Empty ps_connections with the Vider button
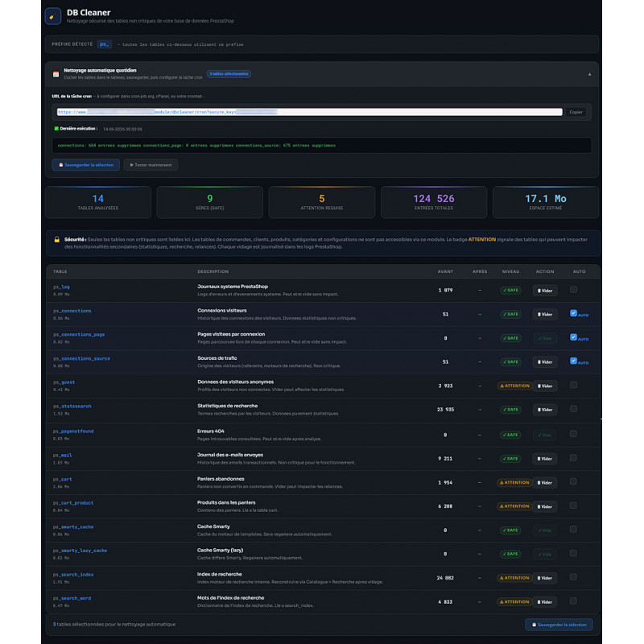The width and height of the screenshot is (644, 644). 545,314
